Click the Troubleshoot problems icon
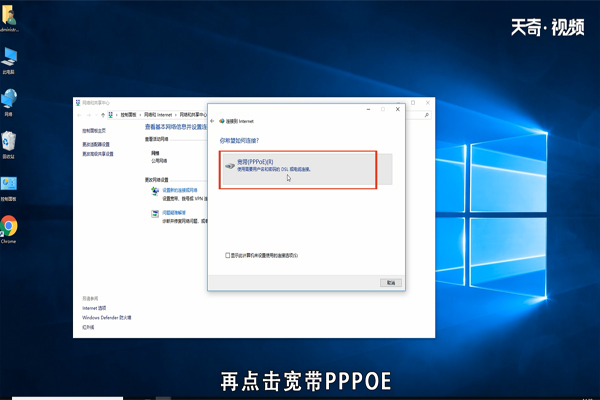 click(155, 214)
